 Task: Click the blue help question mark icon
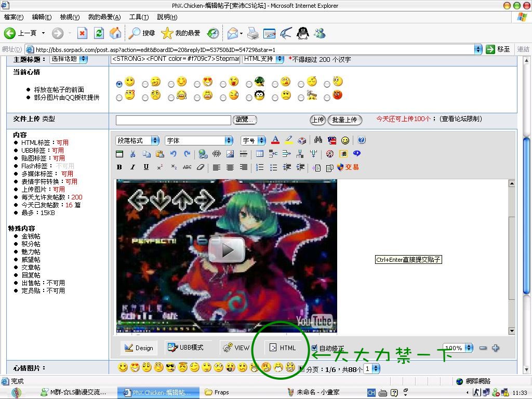point(362,140)
